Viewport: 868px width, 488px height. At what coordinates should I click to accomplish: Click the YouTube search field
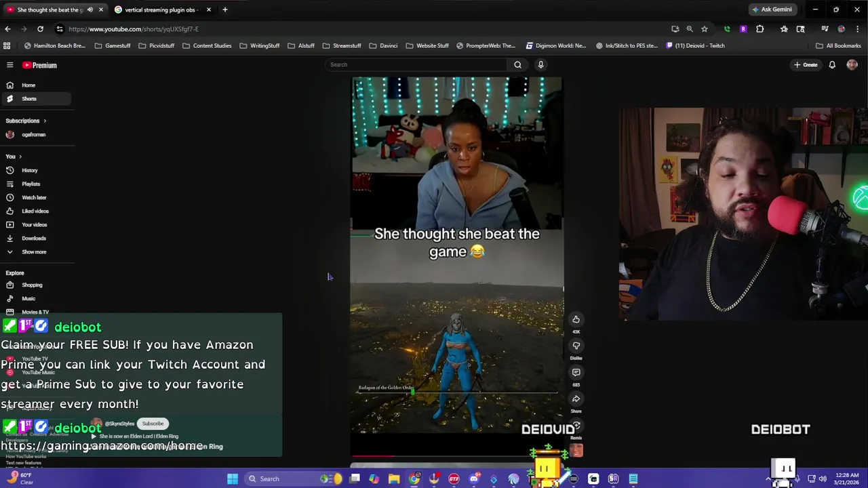click(416, 64)
